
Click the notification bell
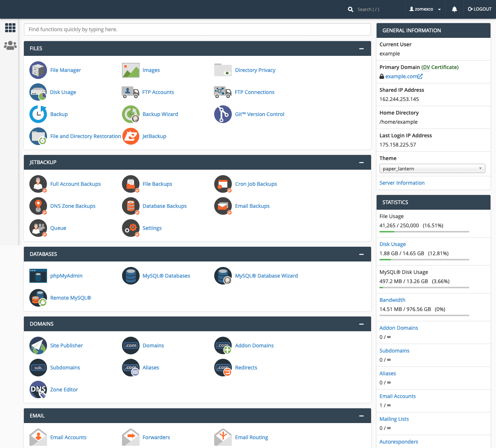tap(454, 9)
